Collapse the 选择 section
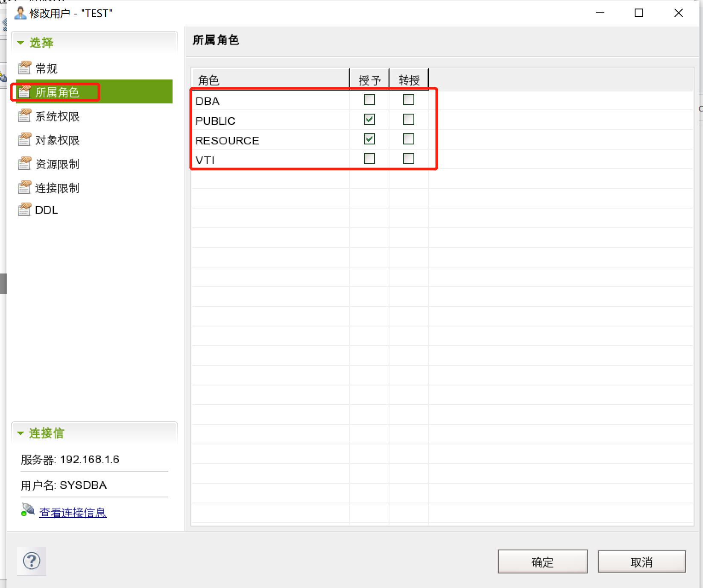703x588 pixels. [20, 42]
